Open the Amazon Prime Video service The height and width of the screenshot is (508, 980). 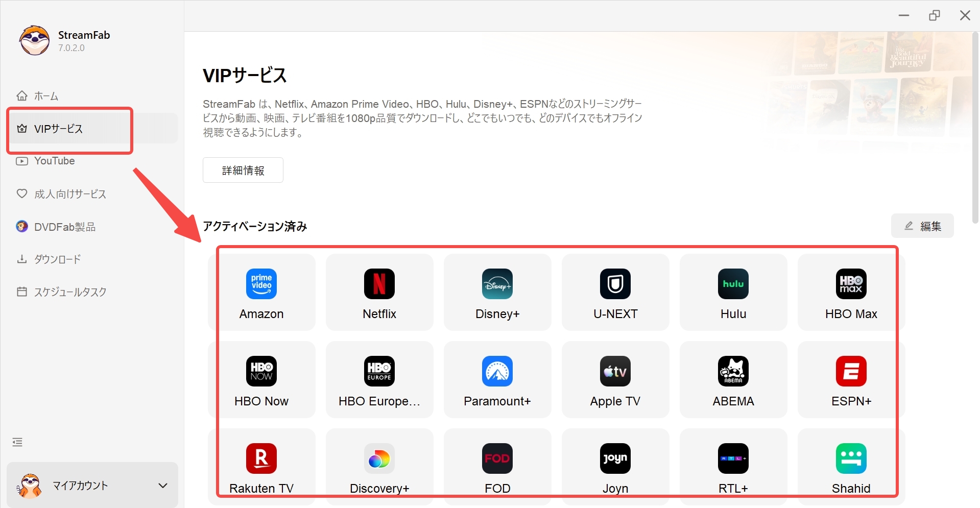pyautogui.click(x=261, y=292)
